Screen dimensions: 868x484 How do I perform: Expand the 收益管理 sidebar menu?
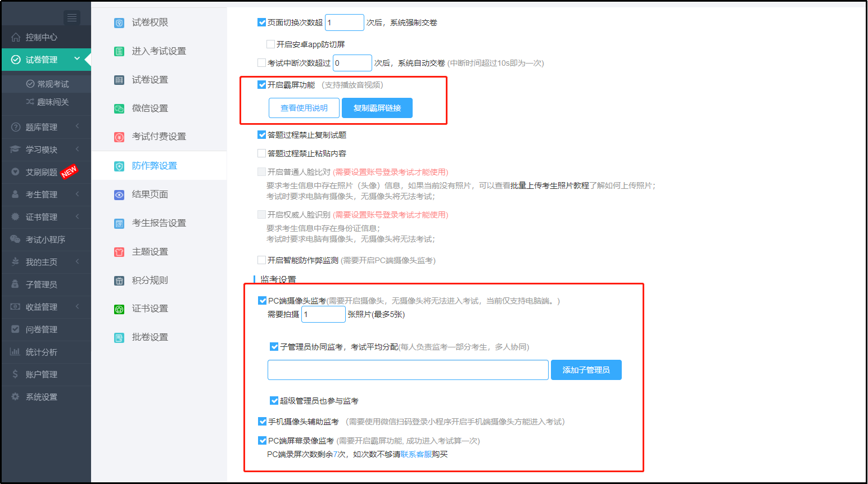click(77, 306)
